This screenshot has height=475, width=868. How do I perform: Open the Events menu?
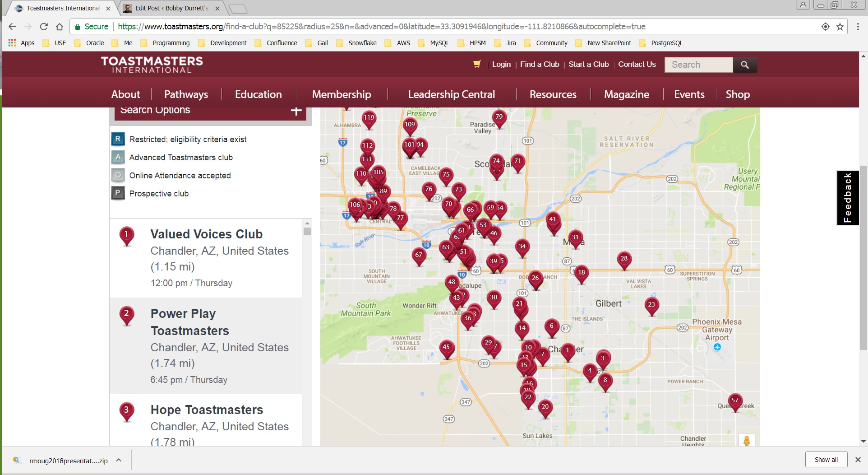click(689, 94)
